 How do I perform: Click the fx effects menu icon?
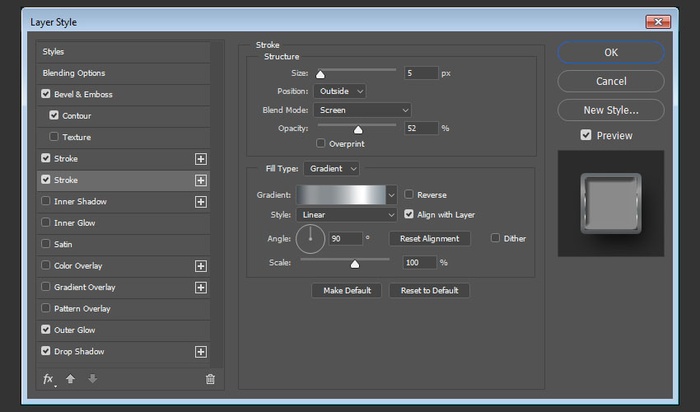48,379
